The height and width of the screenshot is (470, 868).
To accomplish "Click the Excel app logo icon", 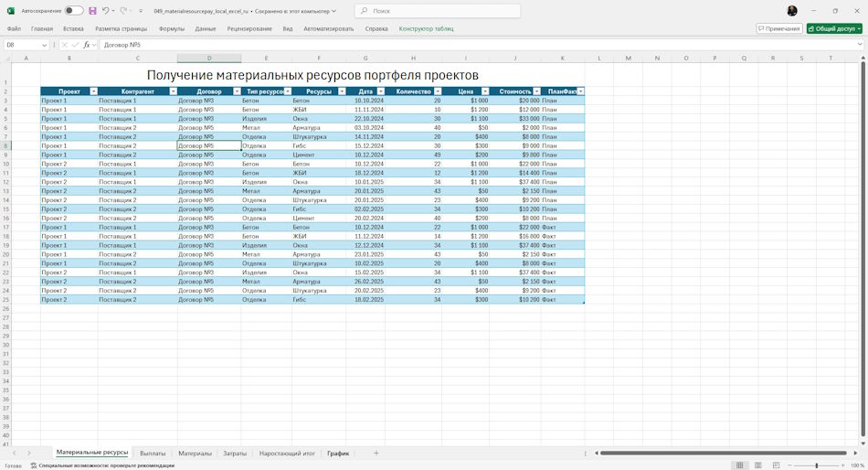I will 11,11.
